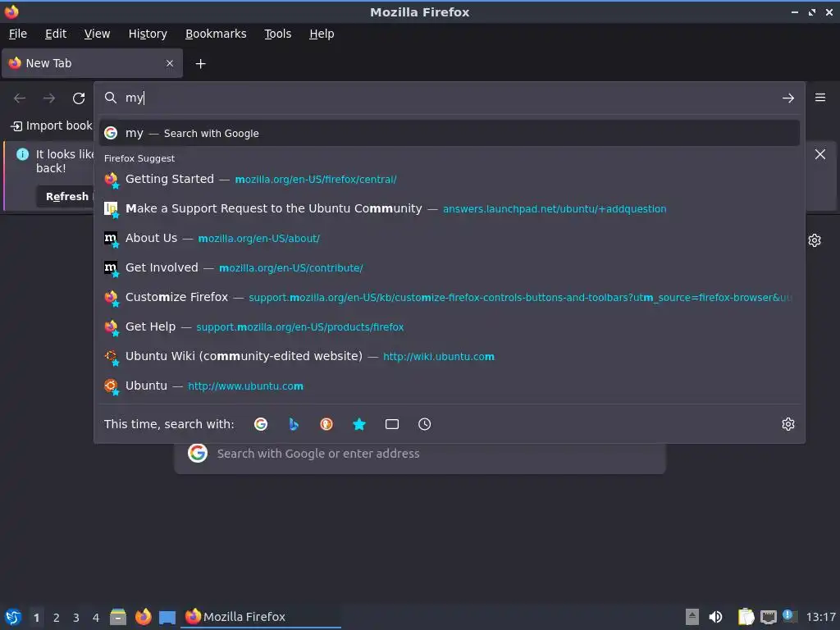The width and height of the screenshot is (840, 630).
Task: Open the Bookmarks menu
Action: pyautogui.click(x=216, y=34)
